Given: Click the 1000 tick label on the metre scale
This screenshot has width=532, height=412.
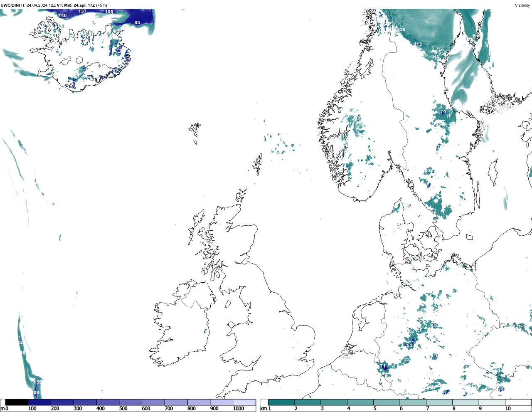Looking at the screenshot, I should pyautogui.click(x=239, y=409).
